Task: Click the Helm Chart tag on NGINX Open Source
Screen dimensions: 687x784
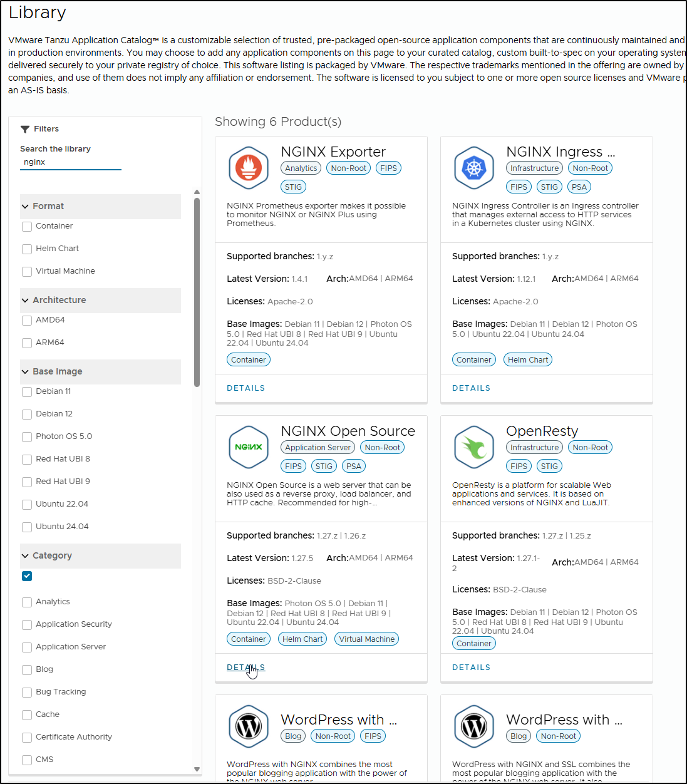Action: (x=302, y=639)
